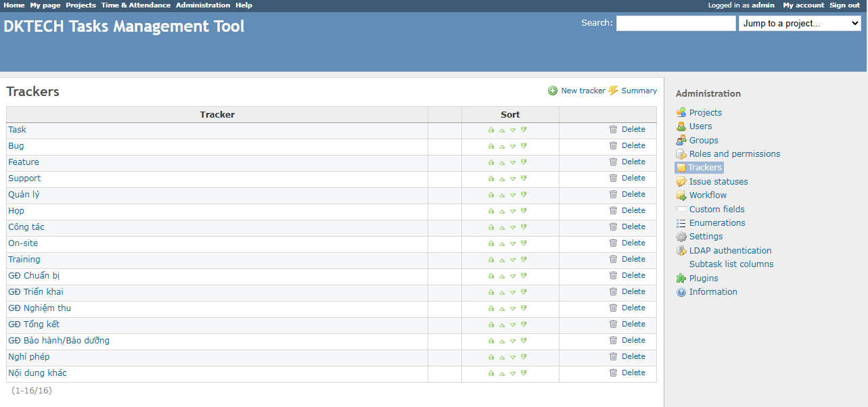Delete the On-site tracker
This screenshot has height=407, width=868.
pyautogui.click(x=633, y=243)
